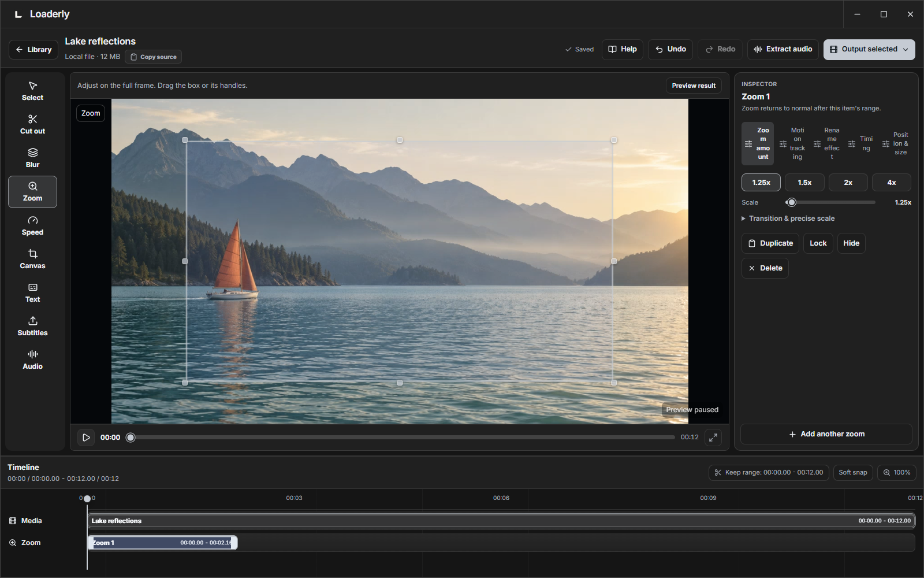Open the Rename effect tab

coord(826,143)
